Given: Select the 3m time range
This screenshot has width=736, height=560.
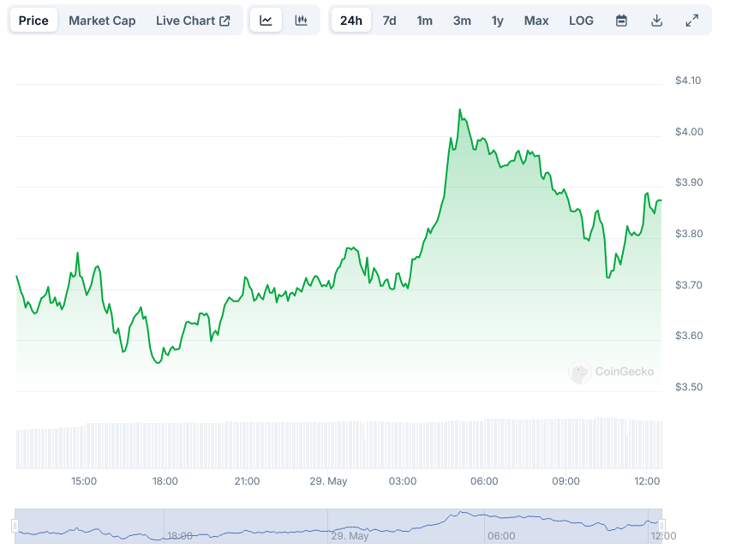Looking at the screenshot, I should [462, 21].
